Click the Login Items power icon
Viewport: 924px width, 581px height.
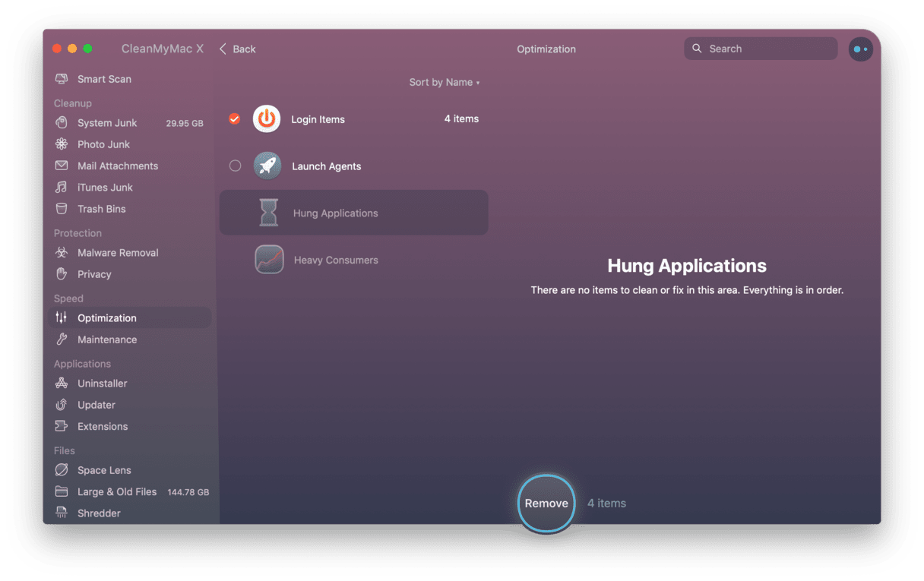click(267, 118)
